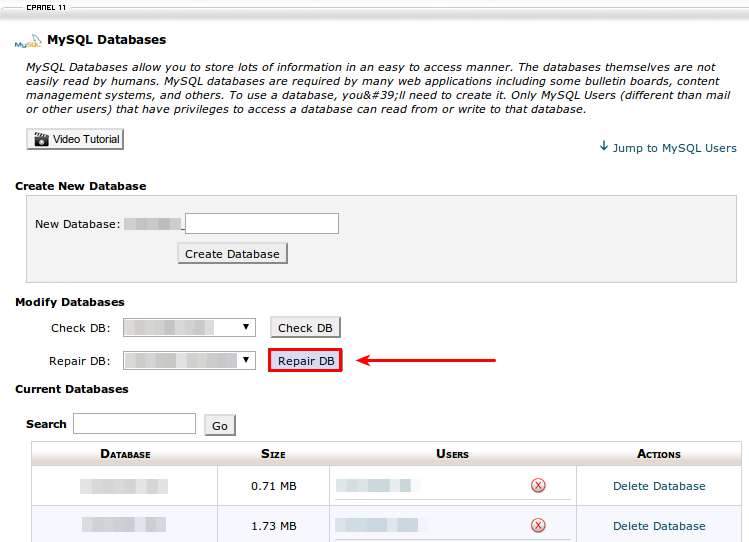
Task: Click the Database column header
Action: point(125,454)
